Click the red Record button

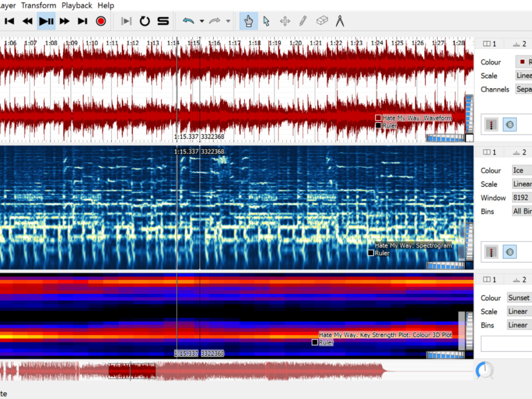pos(101,21)
